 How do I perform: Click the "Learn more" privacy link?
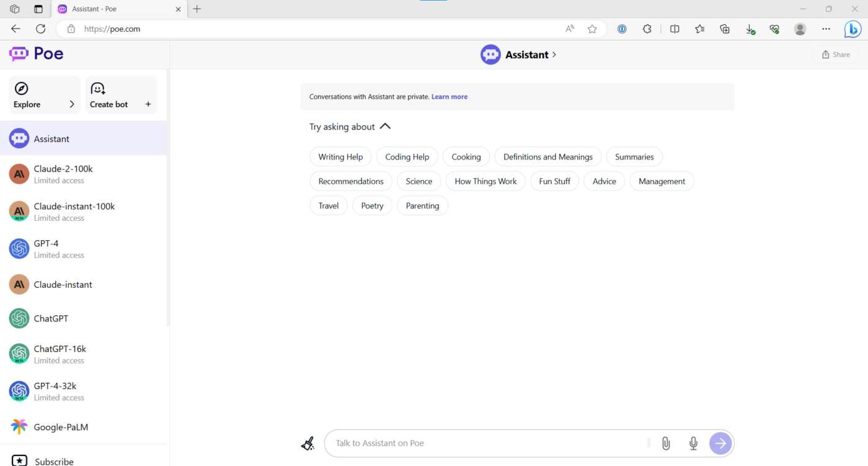(449, 97)
